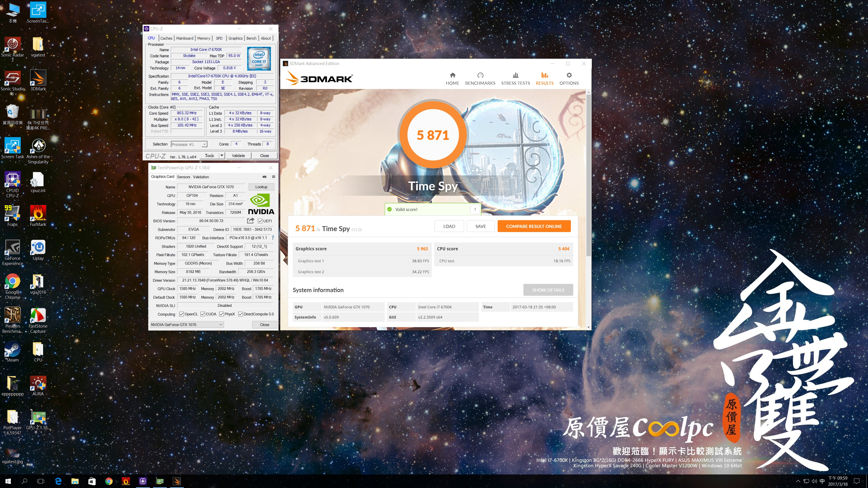
Task: Show hidden system tray icons chevron
Action: tap(798, 481)
